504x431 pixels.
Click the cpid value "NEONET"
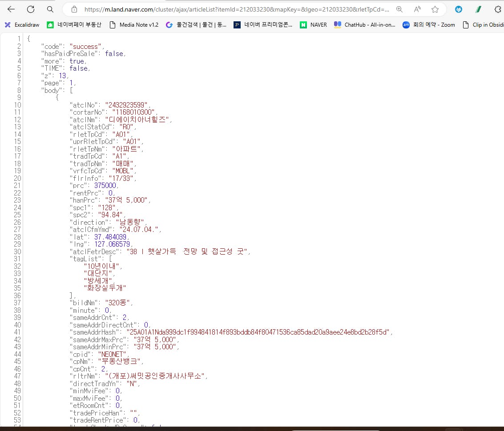pyautogui.click(x=112, y=354)
